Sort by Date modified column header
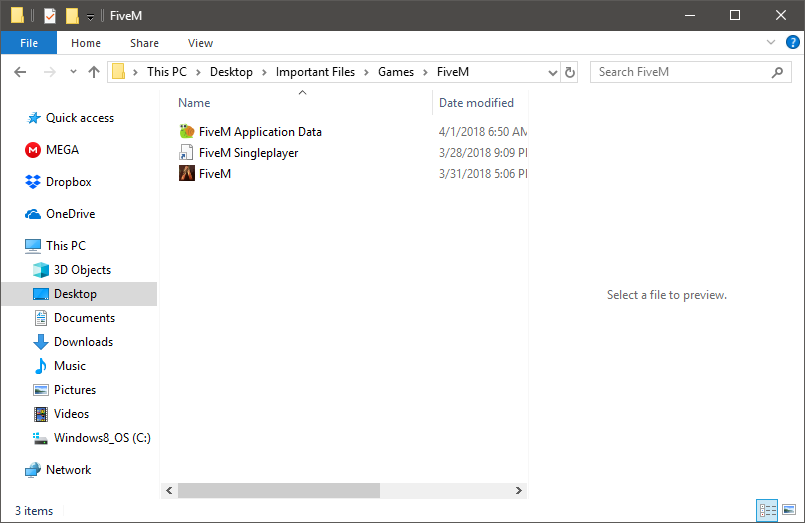The image size is (805, 523). click(480, 103)
